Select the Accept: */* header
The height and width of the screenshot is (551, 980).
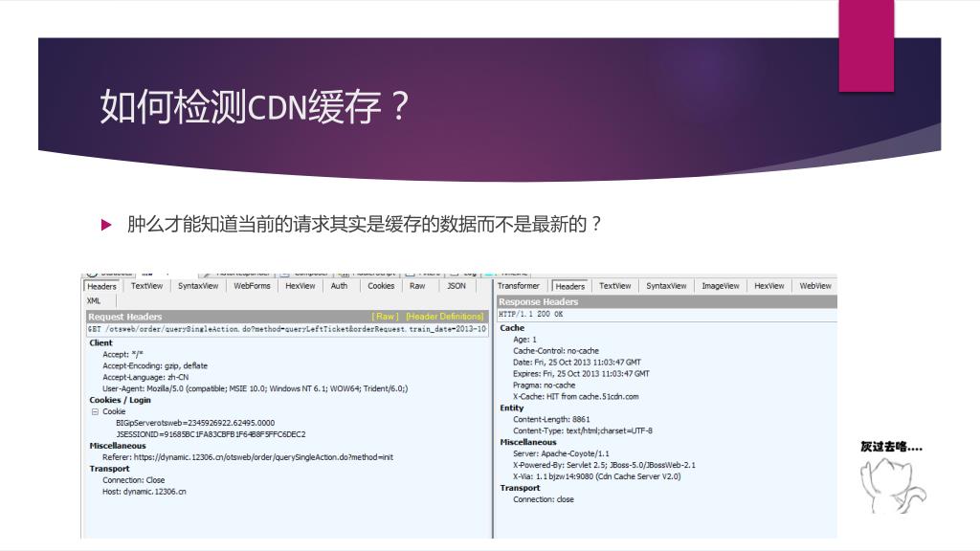pyautogui.click(x=123, y=354)
